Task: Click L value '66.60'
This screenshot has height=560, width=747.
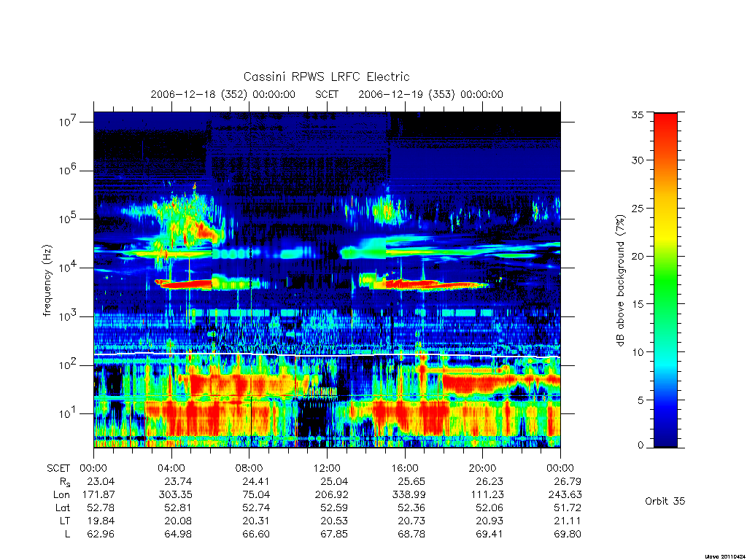Action: pos(256,534)
